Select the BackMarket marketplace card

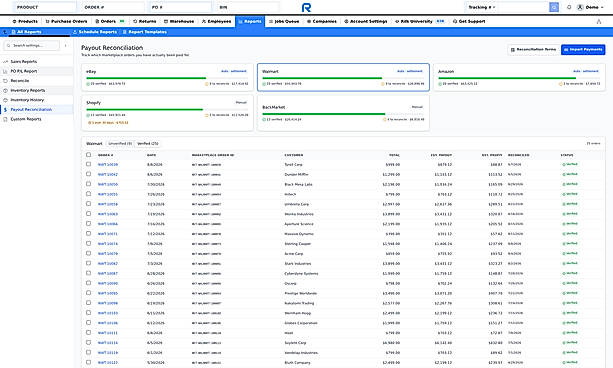click(x=343, y=113)
